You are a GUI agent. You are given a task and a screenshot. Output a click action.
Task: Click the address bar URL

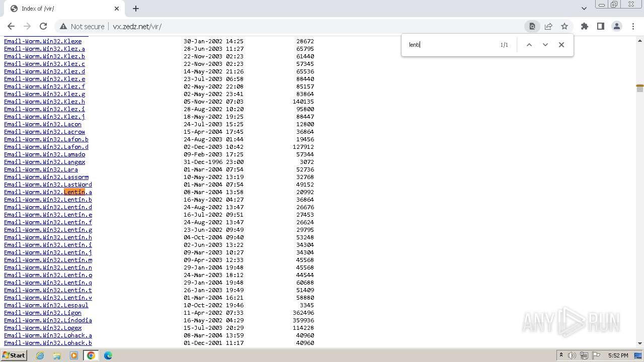click(137, 27)
